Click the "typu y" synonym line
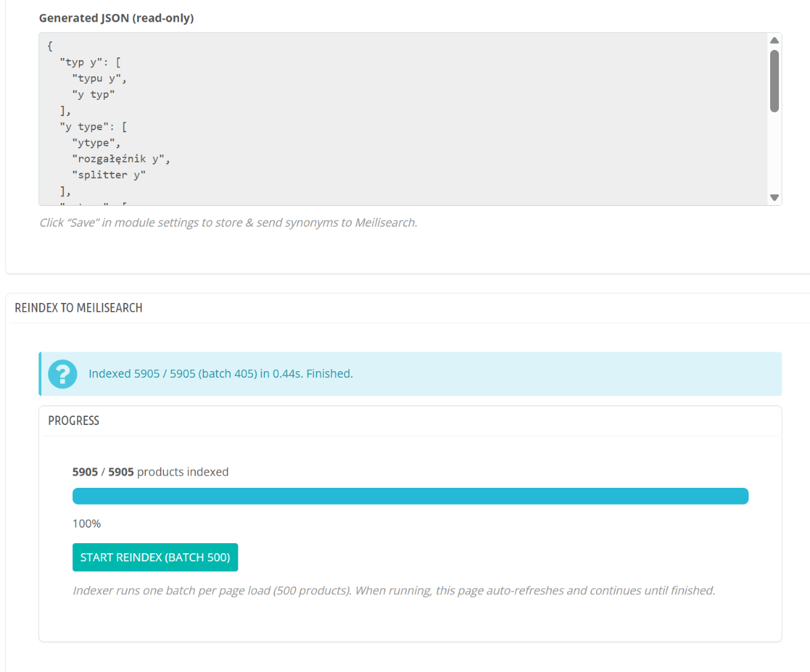The image size is (810, 672). pos(99,78)
